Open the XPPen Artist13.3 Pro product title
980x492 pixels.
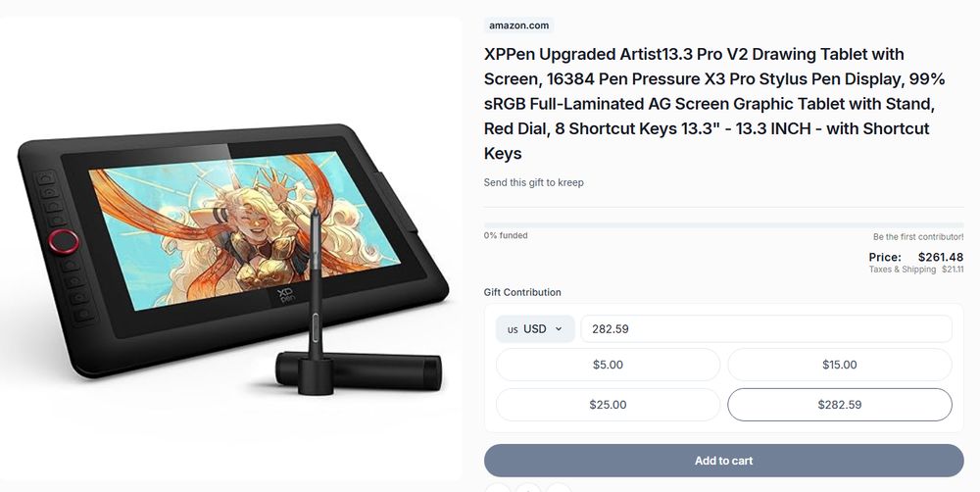[714, 104]
